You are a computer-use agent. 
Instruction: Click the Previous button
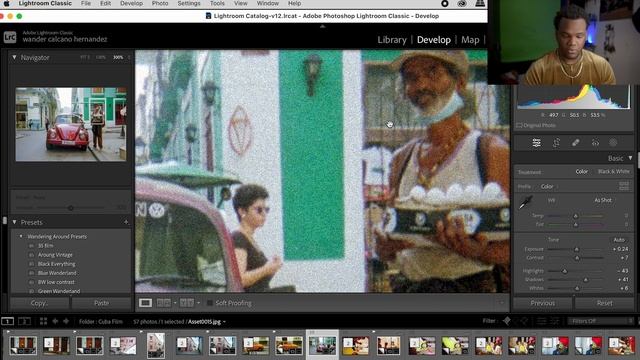542,303
